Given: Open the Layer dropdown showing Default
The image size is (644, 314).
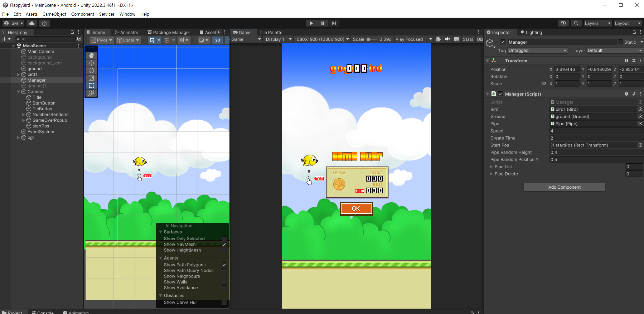Looking at the screenshot, I should point(615,50).
